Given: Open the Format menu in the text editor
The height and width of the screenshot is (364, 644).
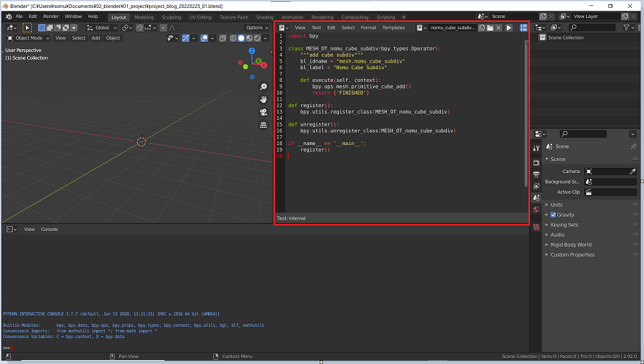Looking at the screenshot, I should pos(368,28).
